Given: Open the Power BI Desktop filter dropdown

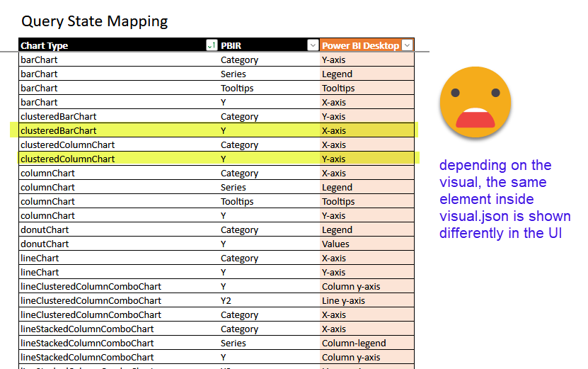Looking at the screenshot, I should click(x=407, y=45).
